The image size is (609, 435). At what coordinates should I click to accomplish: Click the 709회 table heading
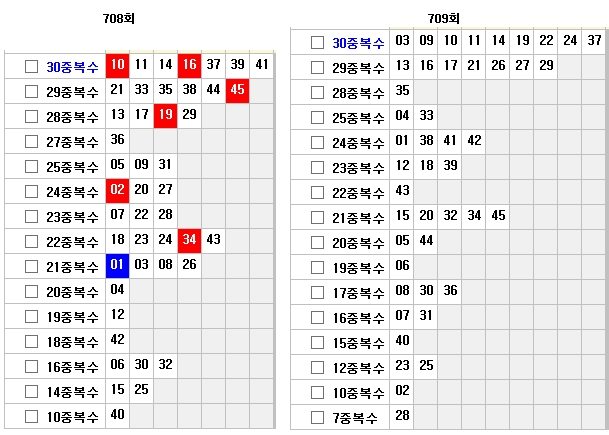(444, 19)
